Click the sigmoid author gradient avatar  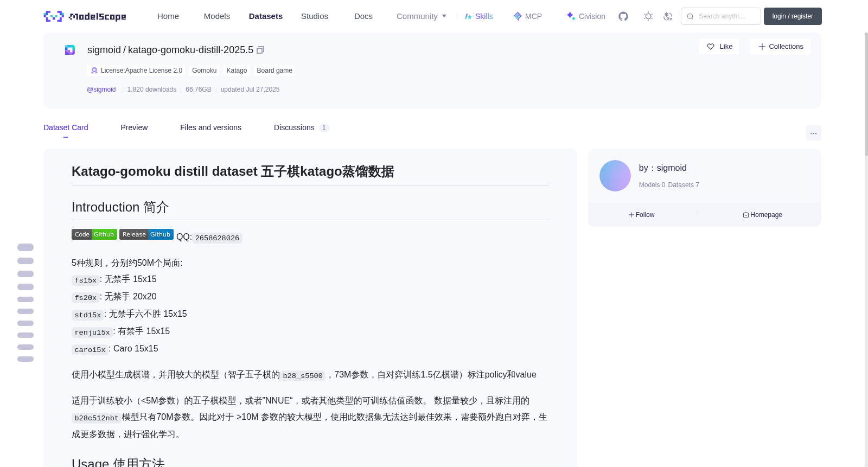(615, 176)
